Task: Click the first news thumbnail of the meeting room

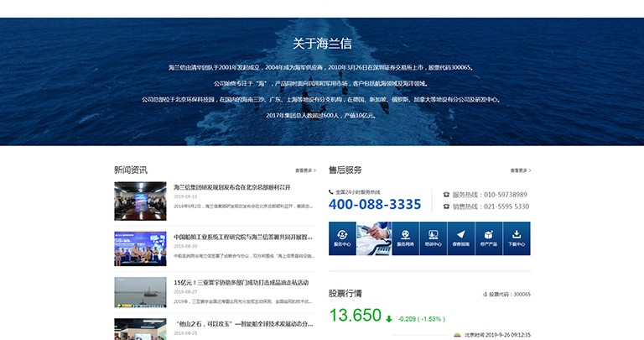Action: [x=140, y=201]
